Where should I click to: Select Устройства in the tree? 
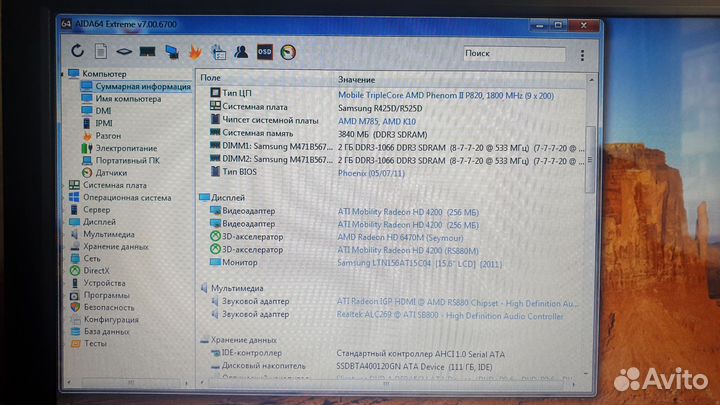point(104,283)
